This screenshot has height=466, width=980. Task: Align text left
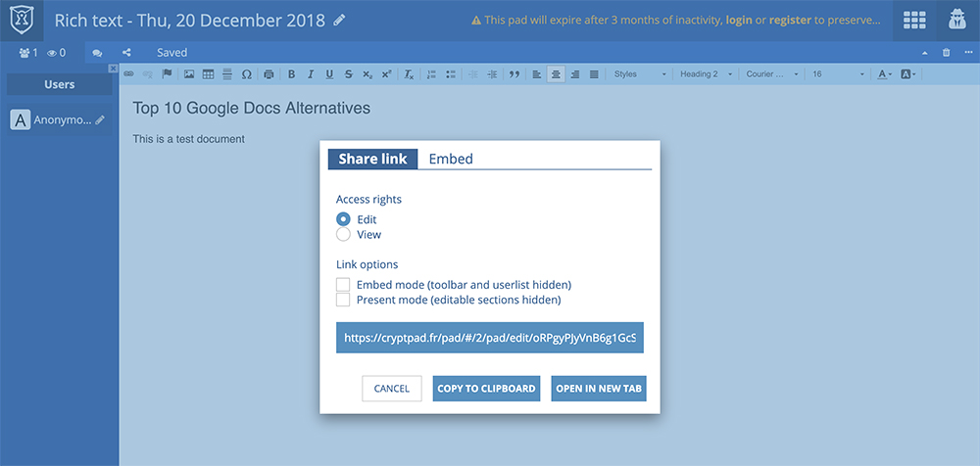pos(537,73)
